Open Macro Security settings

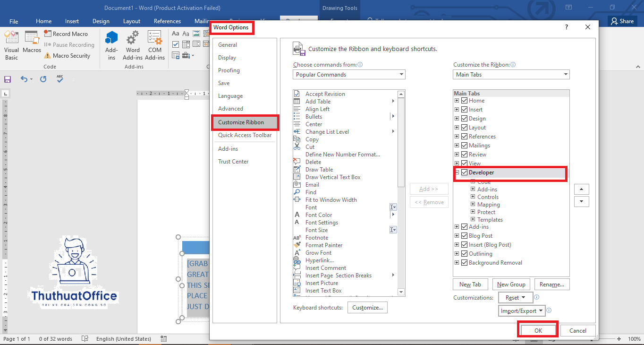click(67, 56)
